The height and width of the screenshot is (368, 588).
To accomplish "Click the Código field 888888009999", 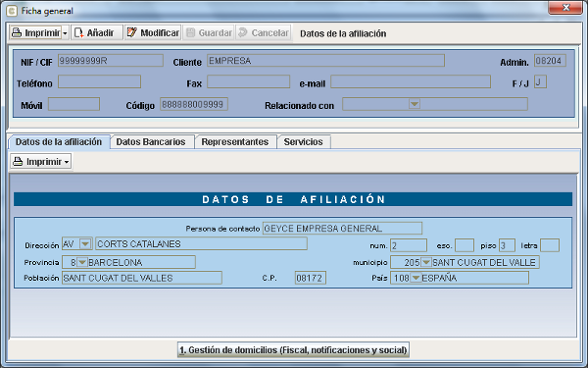I will click(x=194, y=104).
